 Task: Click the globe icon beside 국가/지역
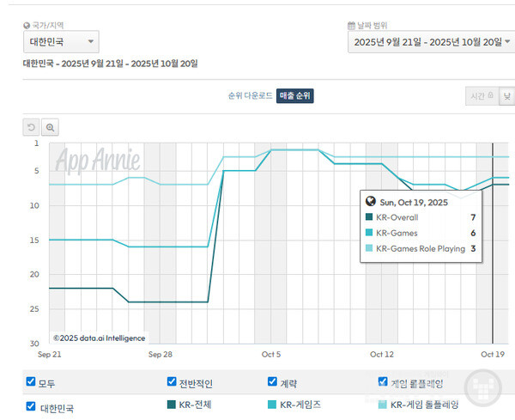coord(27,26)
